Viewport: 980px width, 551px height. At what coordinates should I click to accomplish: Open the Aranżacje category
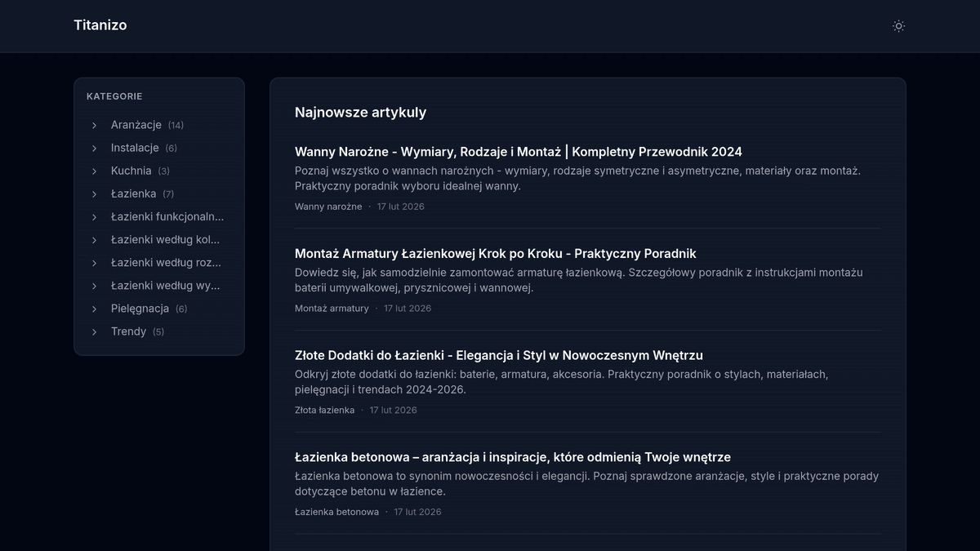[x=136, y=125]
